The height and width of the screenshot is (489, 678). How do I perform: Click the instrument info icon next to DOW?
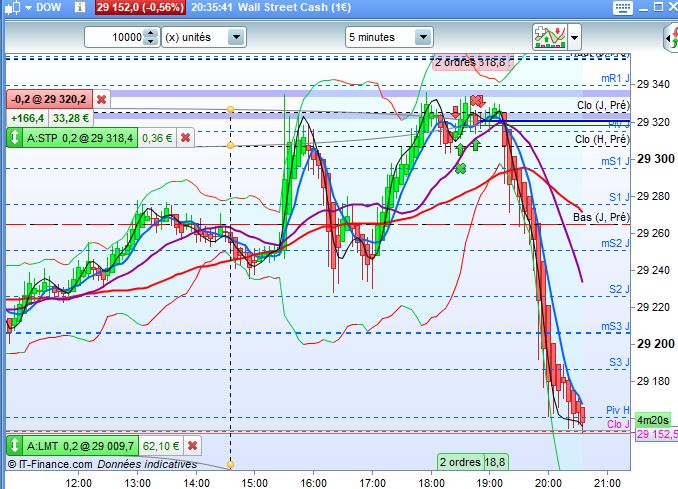click(x=80, y=7)
